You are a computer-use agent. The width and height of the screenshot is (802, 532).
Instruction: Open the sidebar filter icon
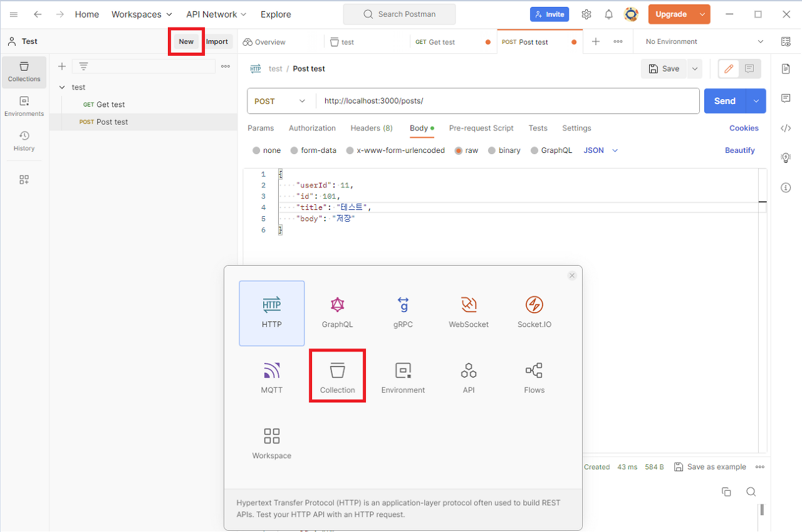83,66
